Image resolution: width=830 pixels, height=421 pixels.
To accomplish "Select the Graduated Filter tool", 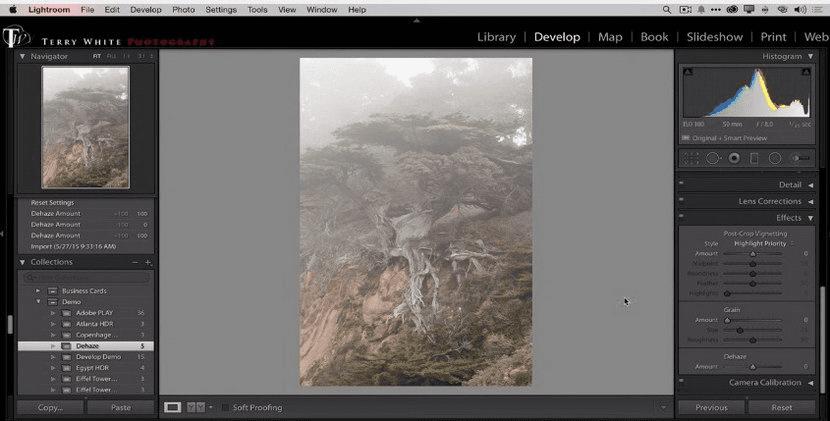I will point(754,158).
